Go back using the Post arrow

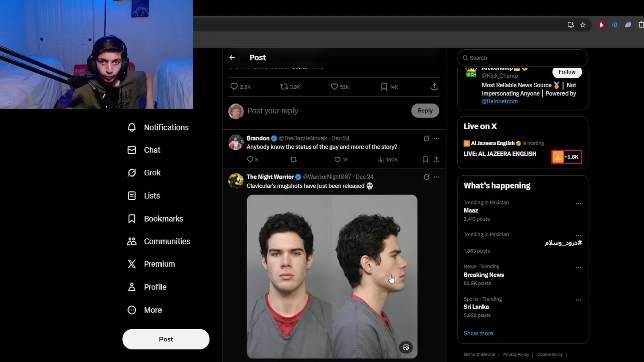pyautogui.click(x=232, y=58)
